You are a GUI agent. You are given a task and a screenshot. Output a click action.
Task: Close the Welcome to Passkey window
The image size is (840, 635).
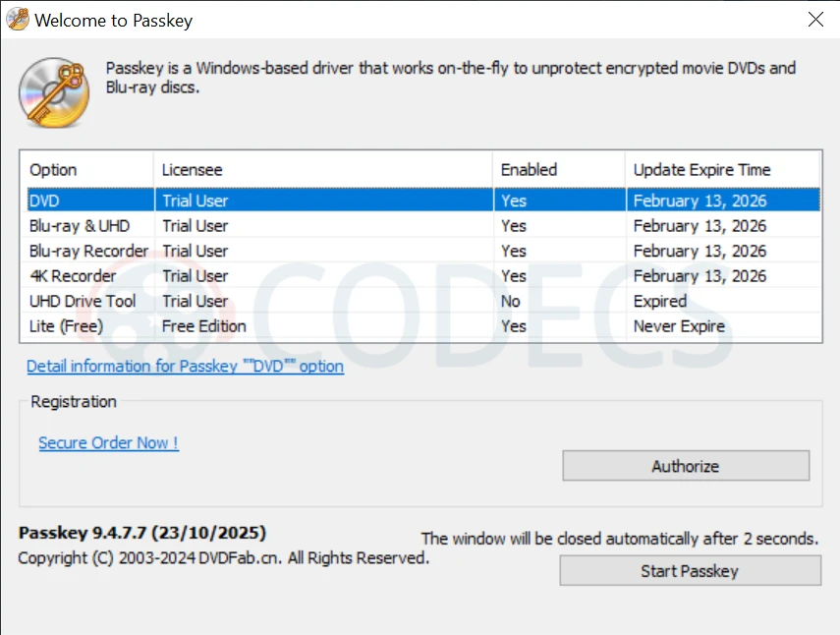coord(814,20)
